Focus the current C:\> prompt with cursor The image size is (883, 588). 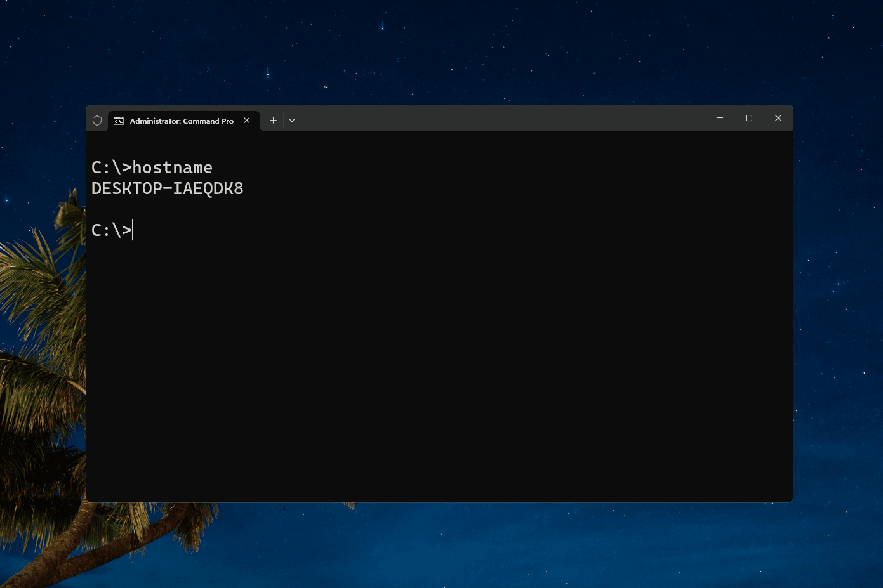(112, 230)
